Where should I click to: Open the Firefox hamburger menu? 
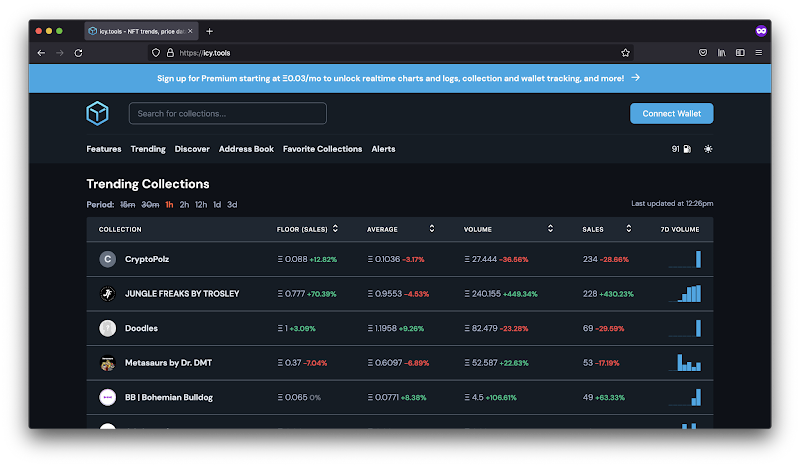pyautogui.click(x=759, y=53)
